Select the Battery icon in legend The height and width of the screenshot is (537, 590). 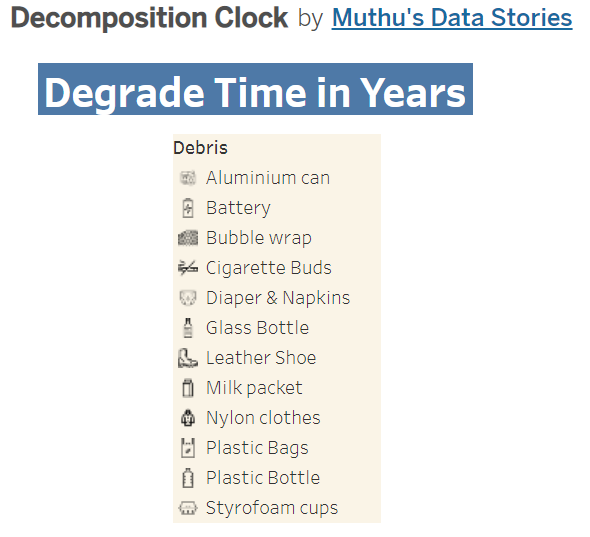[188, 208]
